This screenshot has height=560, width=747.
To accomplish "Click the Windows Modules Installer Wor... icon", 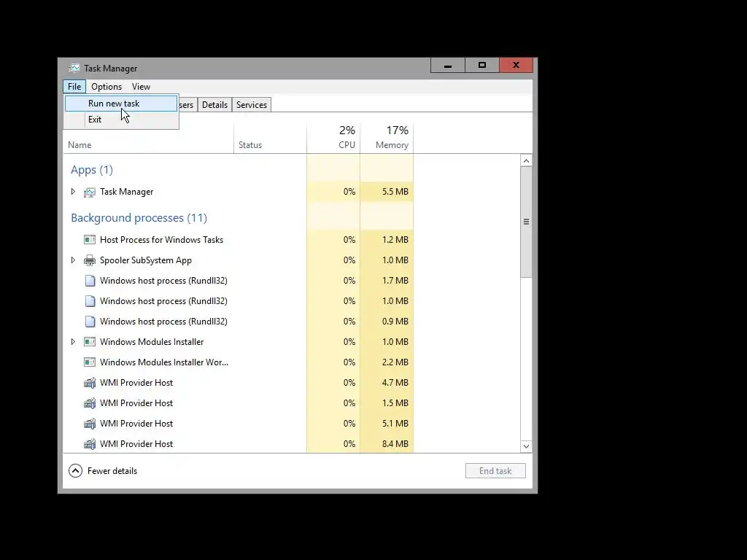I will pos(90,362).
